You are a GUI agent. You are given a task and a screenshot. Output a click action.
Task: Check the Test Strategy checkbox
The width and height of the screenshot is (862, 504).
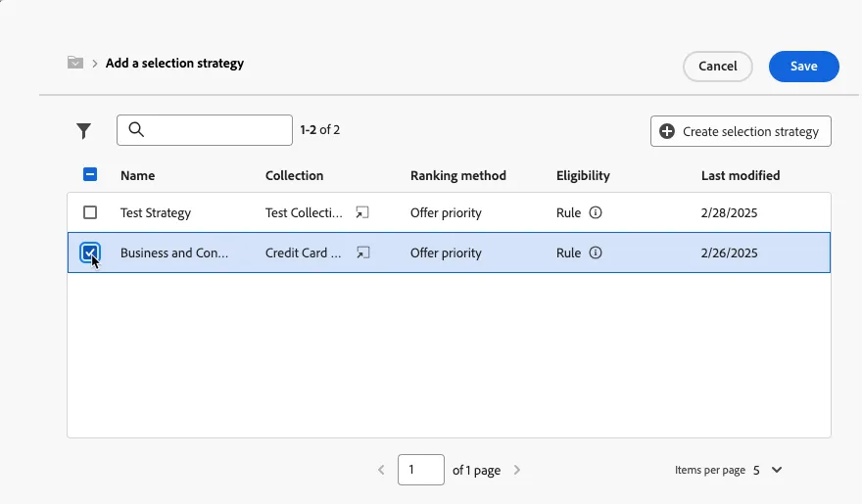(90, 212)
